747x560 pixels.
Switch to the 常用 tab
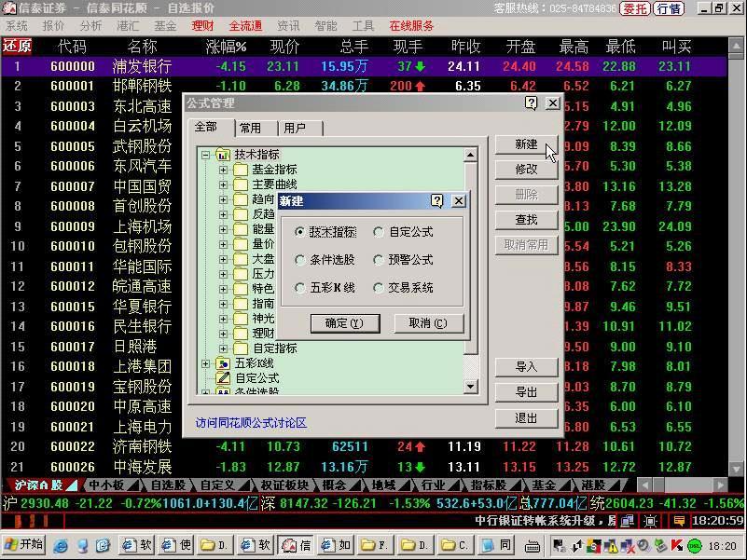click(256, 128)
